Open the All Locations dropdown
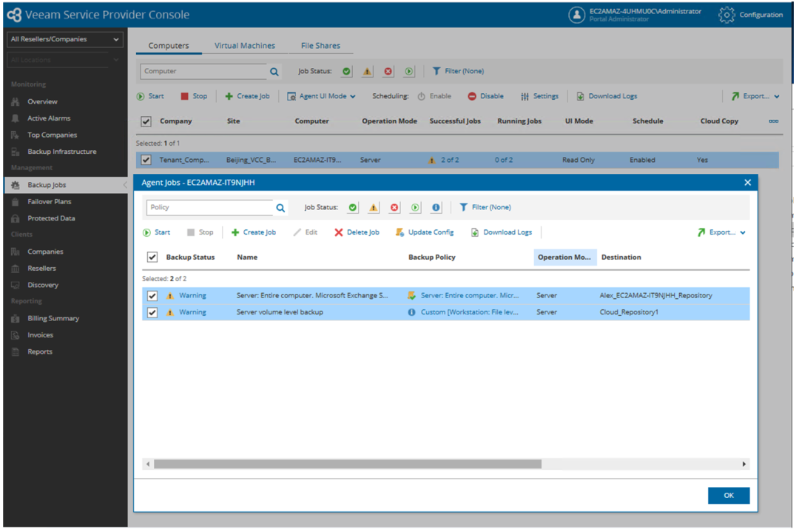Screen dimensions: 799x532 coord(64,60)
